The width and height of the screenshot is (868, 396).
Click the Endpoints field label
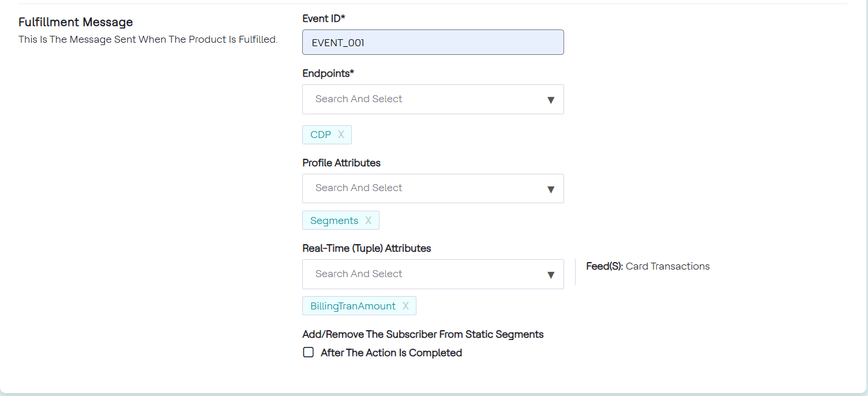[328, 73]
